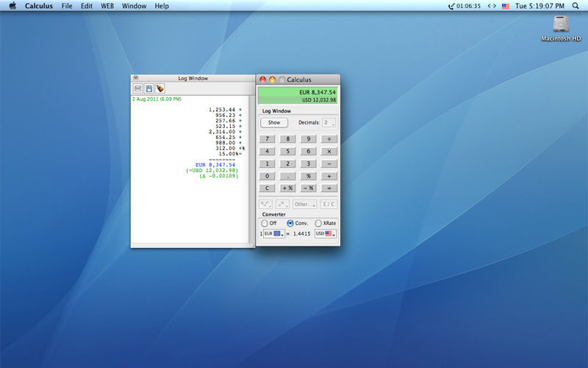Viewport: 588px width, 368px height.
Task: Click the 6 key
Action: coord(308,152)
